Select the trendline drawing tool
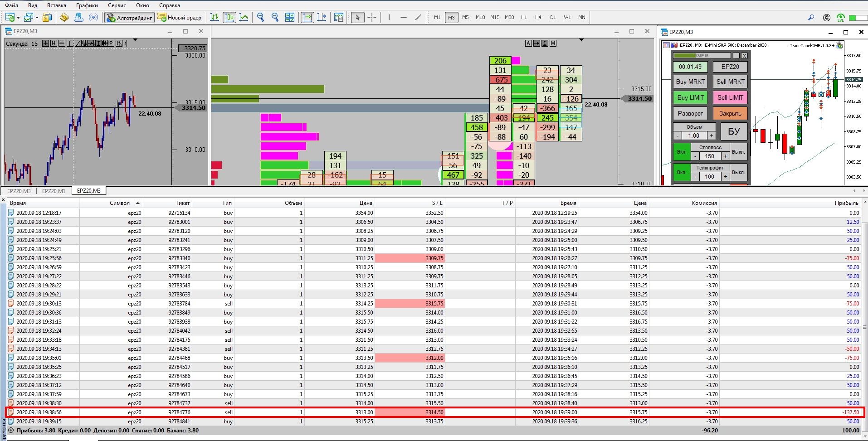 (418, 17)
